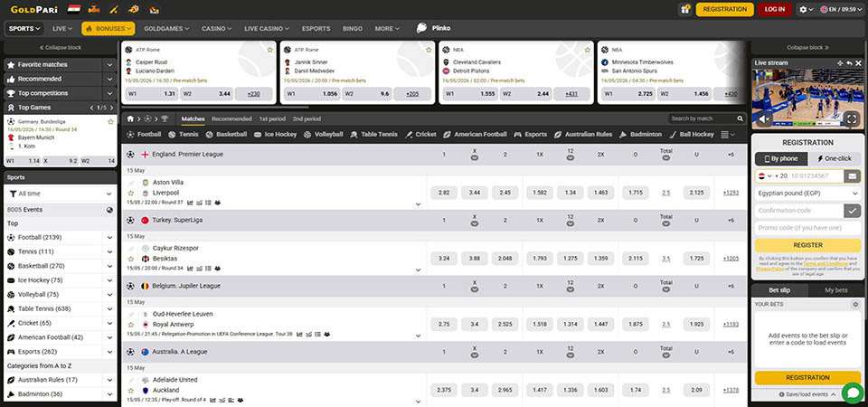Make live stream fullscreen
This screenshot has width=868, height=407.
[x=852, y=118]
